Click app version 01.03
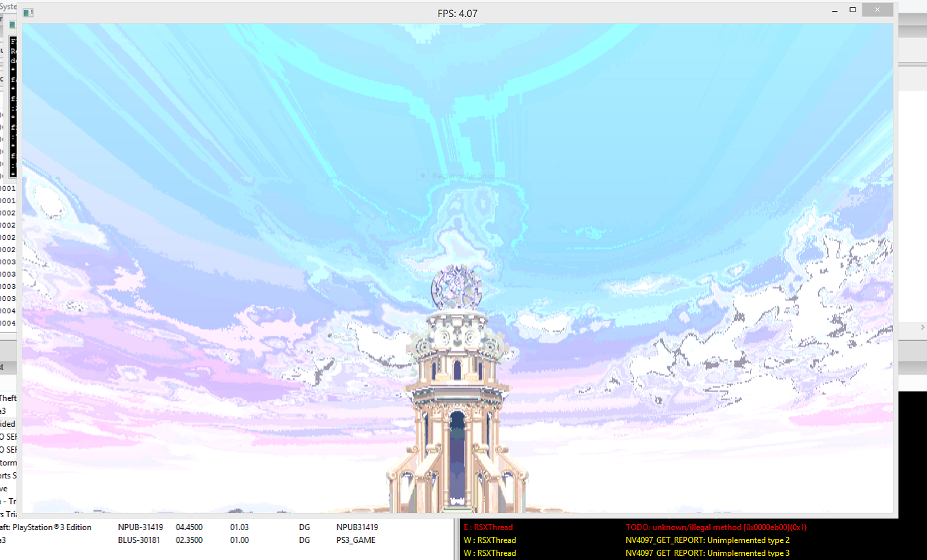The image size is (927, 560). pyautogui.click(x=239, y=527)
